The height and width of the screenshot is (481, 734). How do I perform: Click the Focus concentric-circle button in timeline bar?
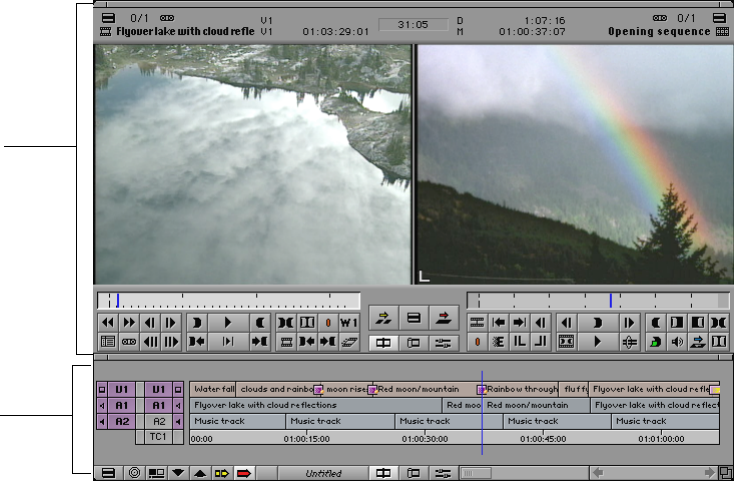[134, 473]
